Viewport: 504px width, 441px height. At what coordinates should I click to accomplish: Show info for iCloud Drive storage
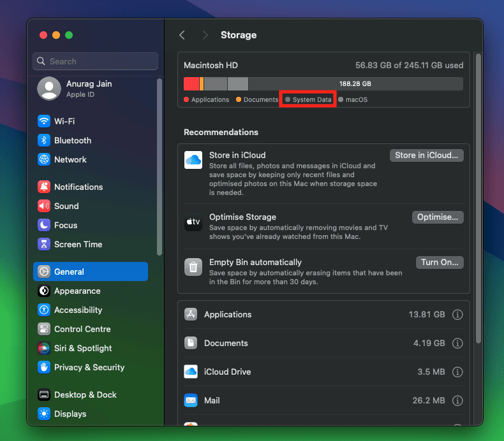(457, 372)
